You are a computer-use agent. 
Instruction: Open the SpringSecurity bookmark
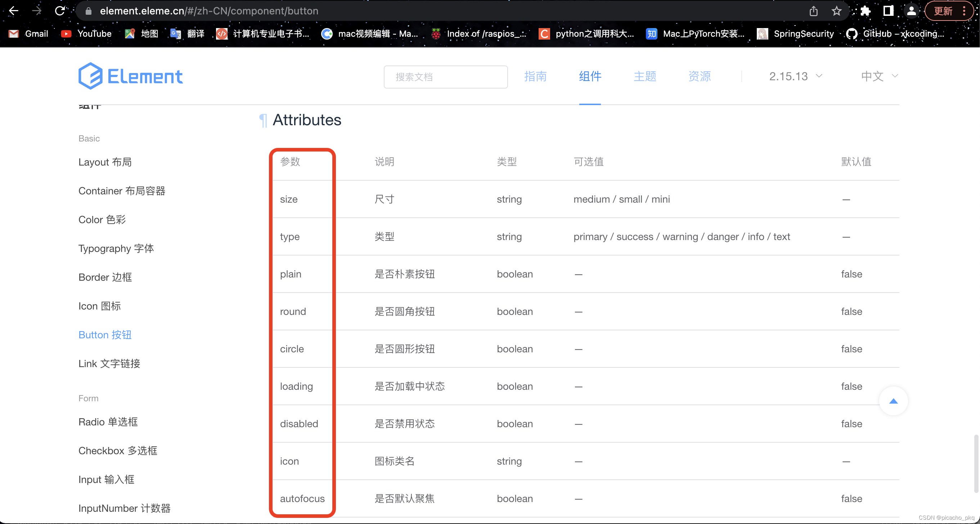pyautogui.click(x=796, y=34)
